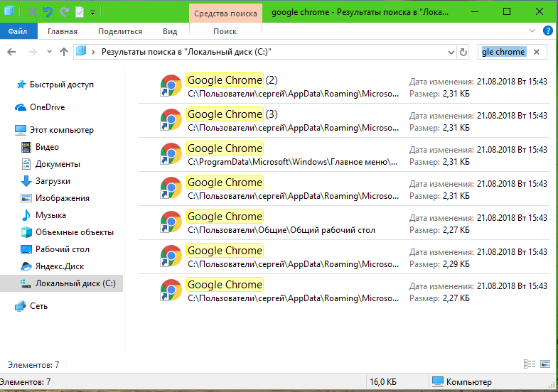Open Яндекс.Диск in navigation pane
Screen dimensions: 558x392
point(60,266)
